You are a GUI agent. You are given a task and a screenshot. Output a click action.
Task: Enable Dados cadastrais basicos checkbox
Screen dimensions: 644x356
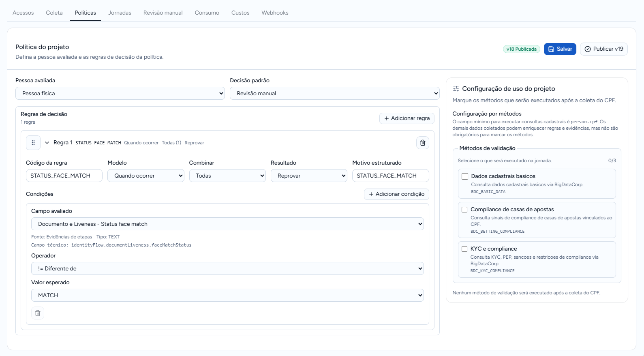465,176
